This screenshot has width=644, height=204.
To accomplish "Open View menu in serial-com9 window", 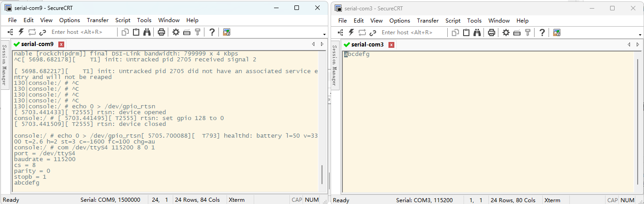I will click(x=46, y=20).
